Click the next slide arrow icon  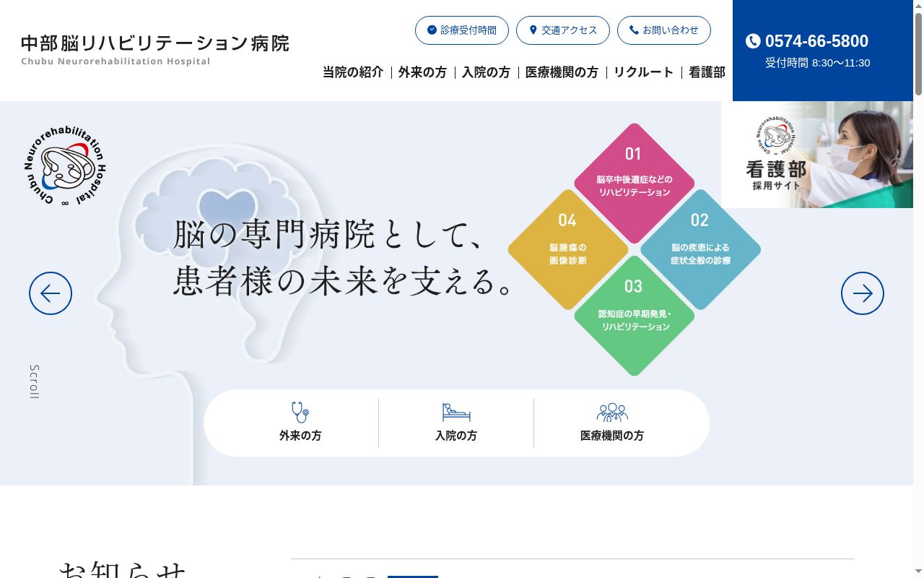(x=863, y=293)
